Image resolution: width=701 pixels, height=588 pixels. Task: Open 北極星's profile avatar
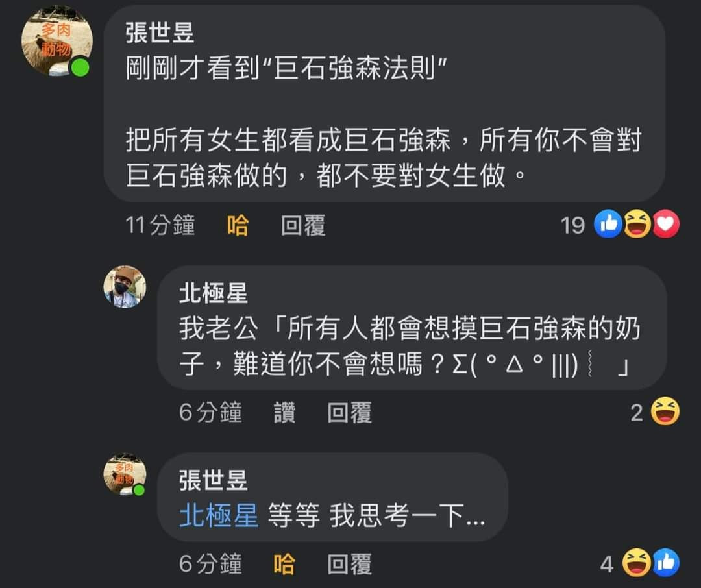pyautogui.click(x=125, y=287)
